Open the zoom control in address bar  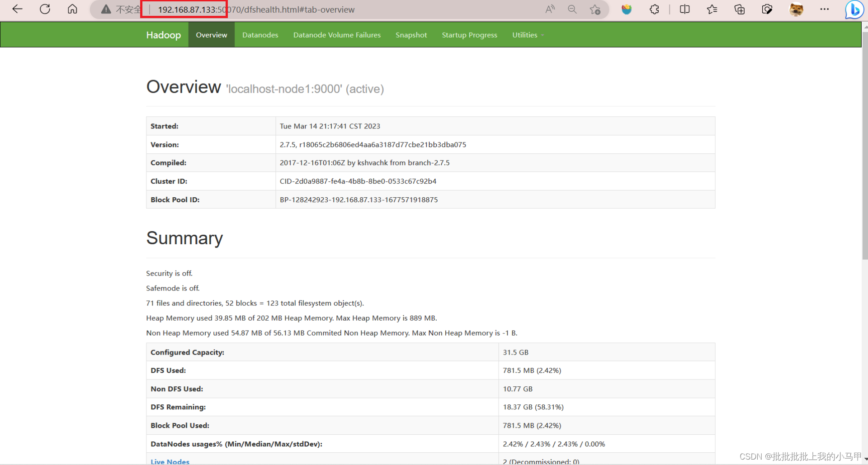click(572, 9)
